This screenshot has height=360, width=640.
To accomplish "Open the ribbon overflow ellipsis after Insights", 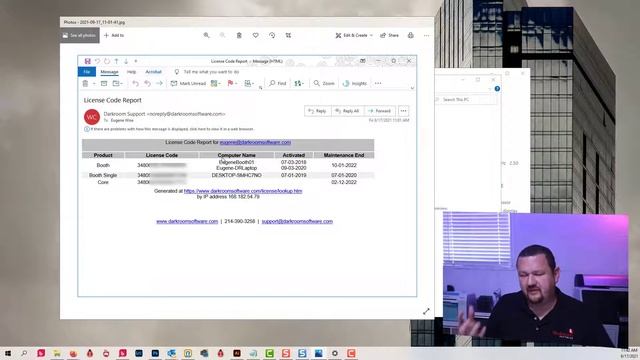I will [378, 83].
